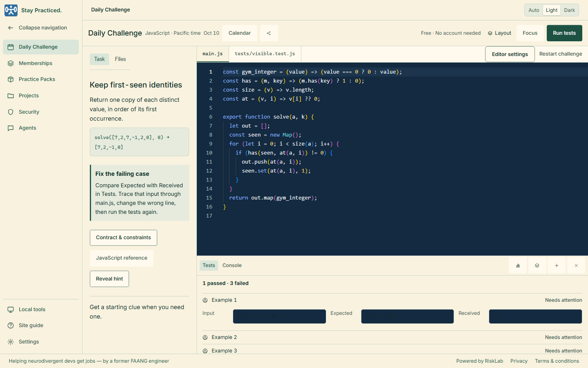Switch theme to Dark

pyautogui.click(x=569, y=10)
